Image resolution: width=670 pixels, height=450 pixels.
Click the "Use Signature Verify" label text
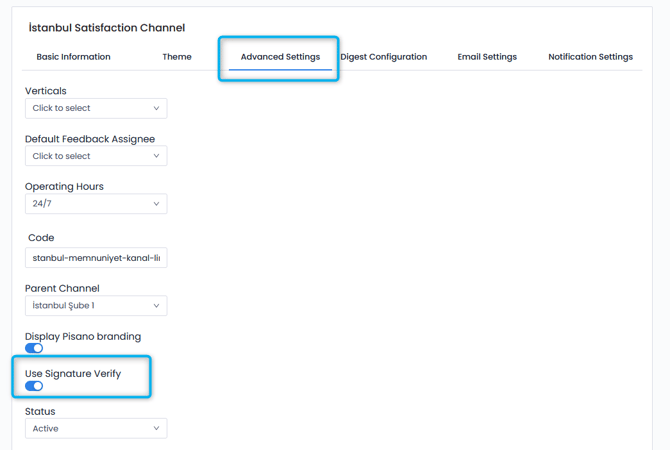tap(73, 373)
